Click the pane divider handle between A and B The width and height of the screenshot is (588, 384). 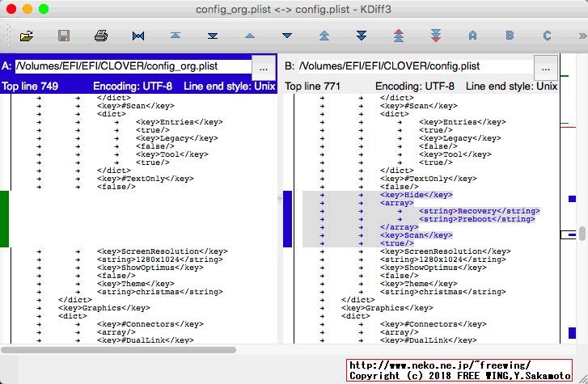coord(280,199)
